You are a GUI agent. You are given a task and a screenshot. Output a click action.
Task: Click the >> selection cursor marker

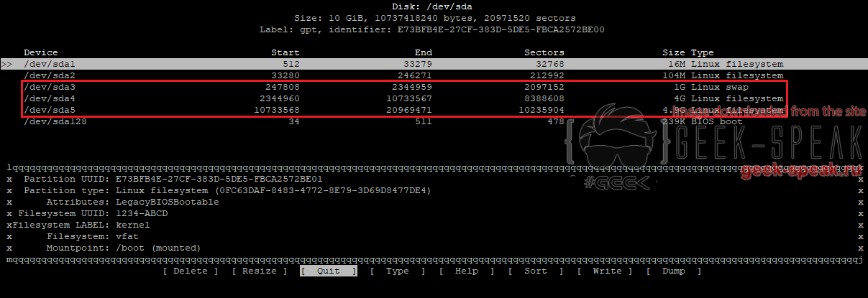point(6,64)
